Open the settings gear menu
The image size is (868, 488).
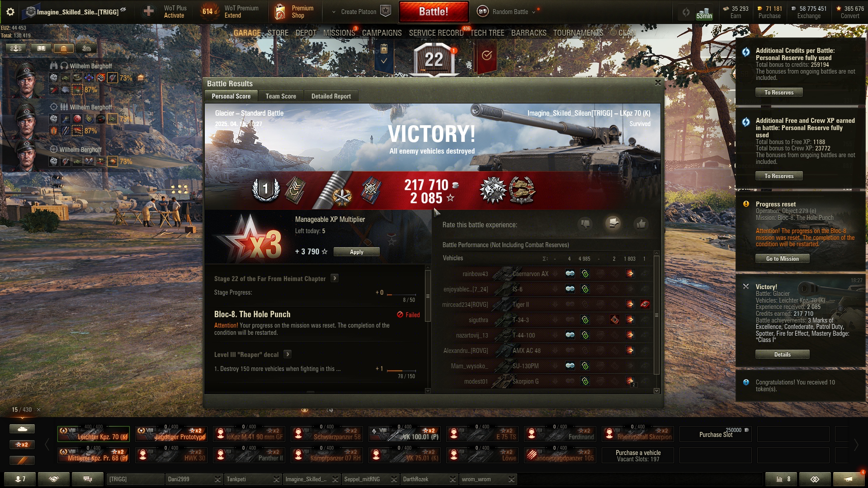pyautogui.click(x=10, y=12)
